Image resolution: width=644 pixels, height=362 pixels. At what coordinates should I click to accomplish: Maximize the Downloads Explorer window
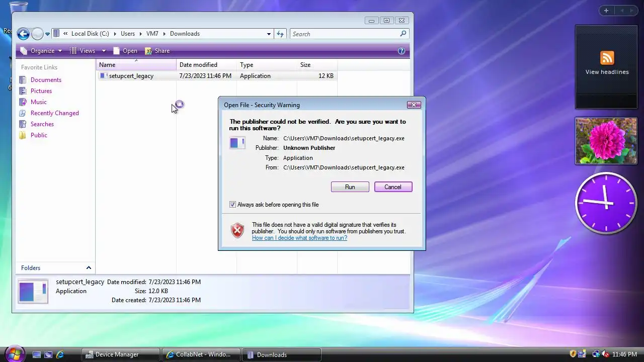pyautogui.click(x=386, y=21)
